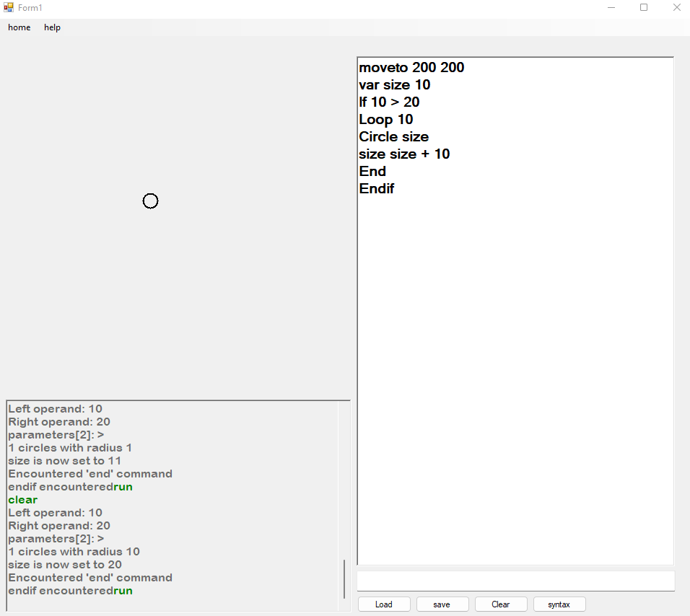This screenshot has width=690, height=616.
Task: Click the Clear button
Action: click(x=500, y=604)
